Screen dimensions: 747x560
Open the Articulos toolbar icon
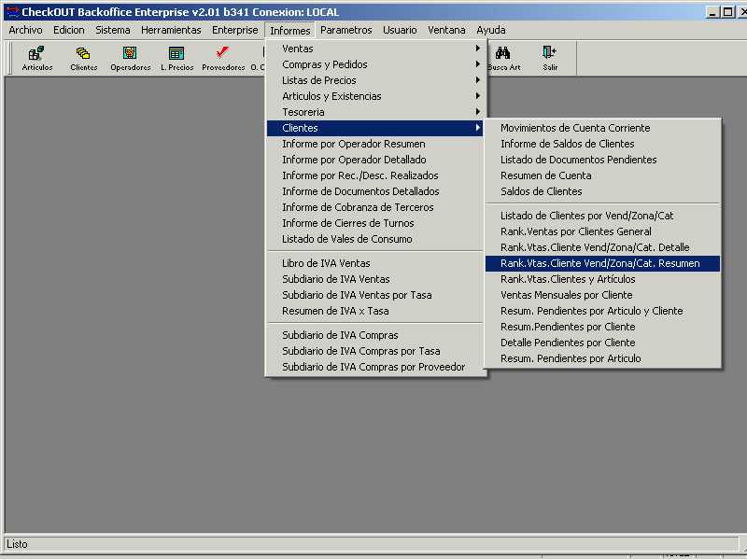tap(37, 58)
